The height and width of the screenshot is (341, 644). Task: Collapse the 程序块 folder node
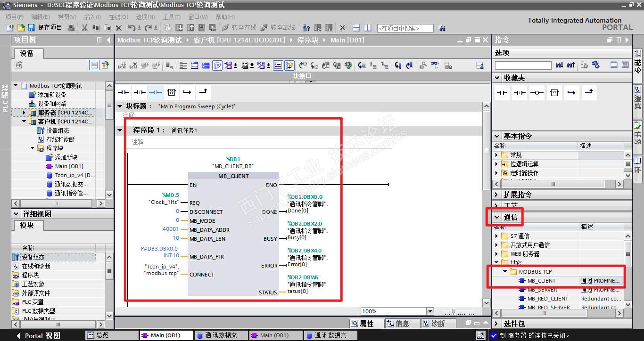coord(33,148)
